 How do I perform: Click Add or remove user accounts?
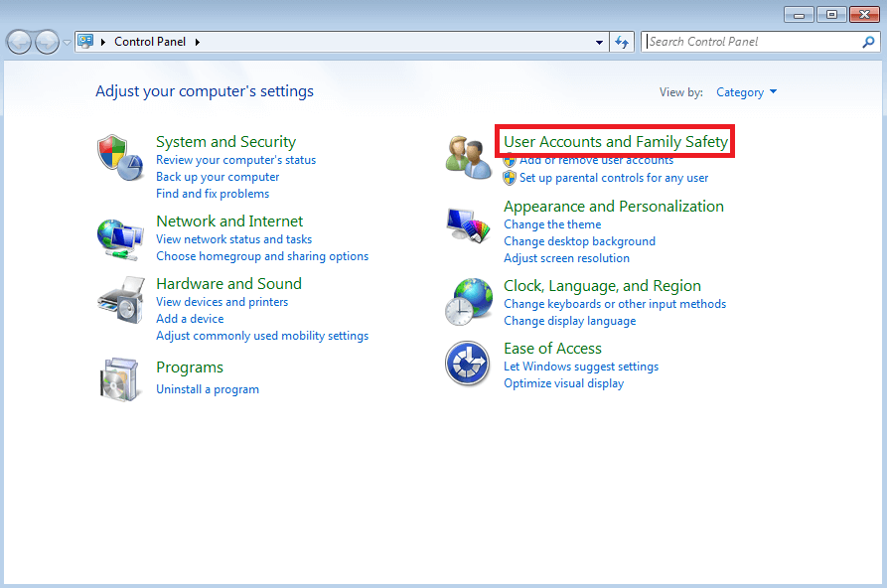596,161
